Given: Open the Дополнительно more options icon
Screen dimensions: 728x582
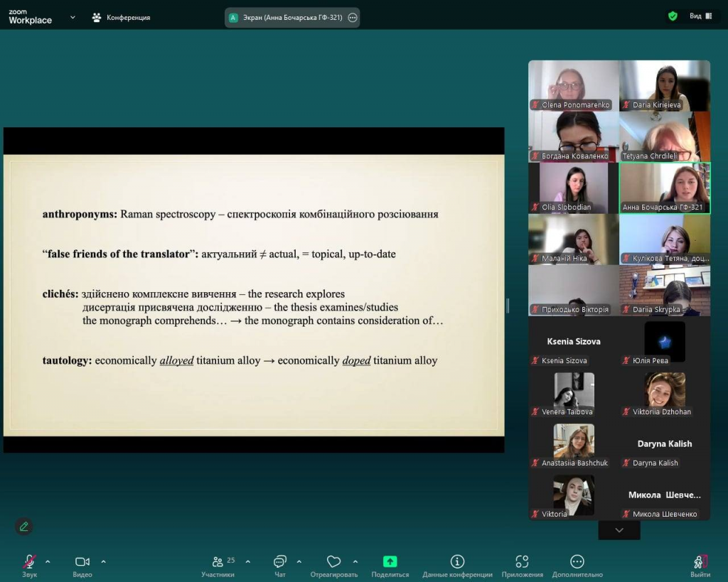Looking at the screenshot, I should 577,562.
